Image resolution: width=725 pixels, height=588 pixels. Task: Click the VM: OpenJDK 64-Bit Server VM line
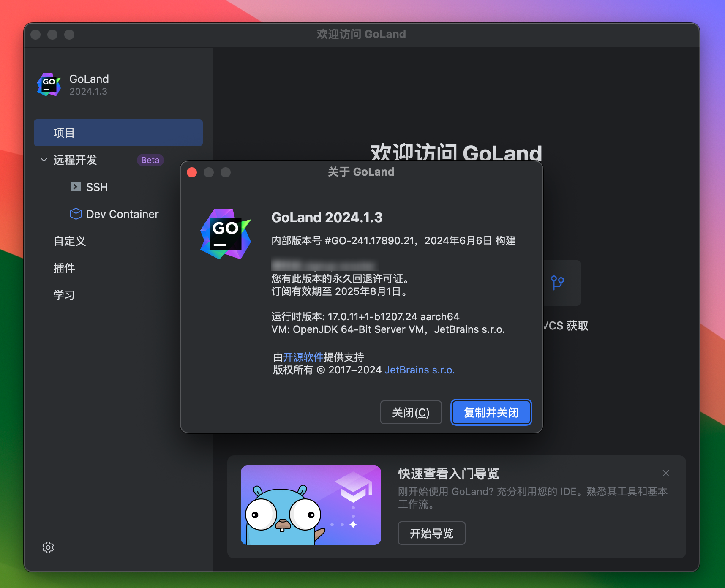(388, 329)
